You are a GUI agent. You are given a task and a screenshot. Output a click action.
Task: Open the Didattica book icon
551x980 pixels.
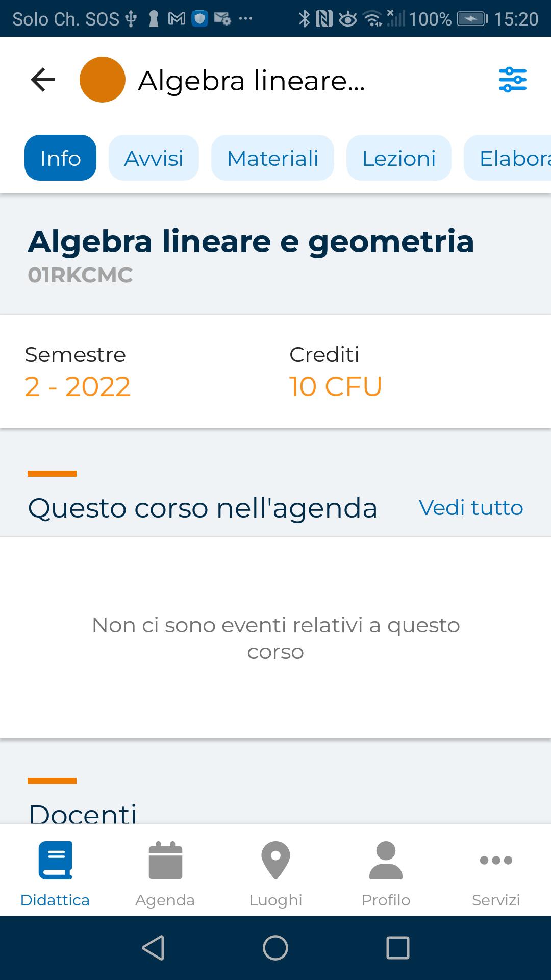55,860
